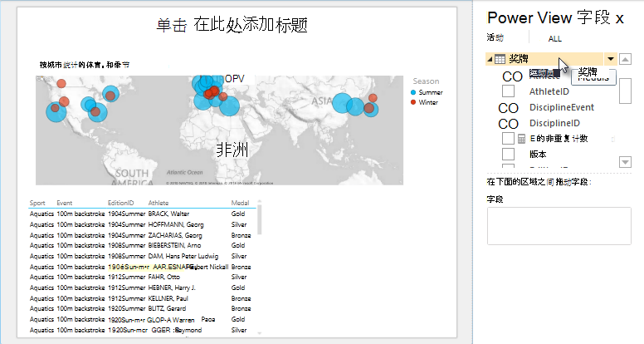Click the map title 按城市统计的体育
Screen dimensions: 644x344
[x=85, y=65]
